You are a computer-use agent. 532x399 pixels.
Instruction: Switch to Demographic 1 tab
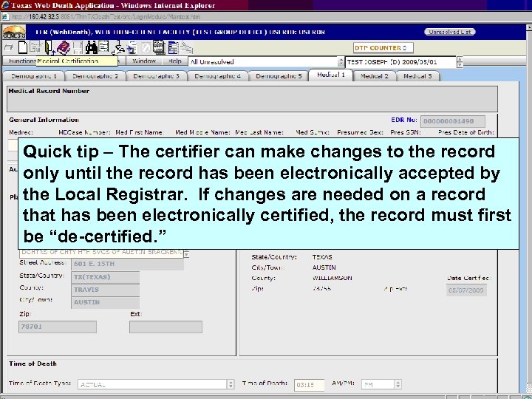[33, 76]
